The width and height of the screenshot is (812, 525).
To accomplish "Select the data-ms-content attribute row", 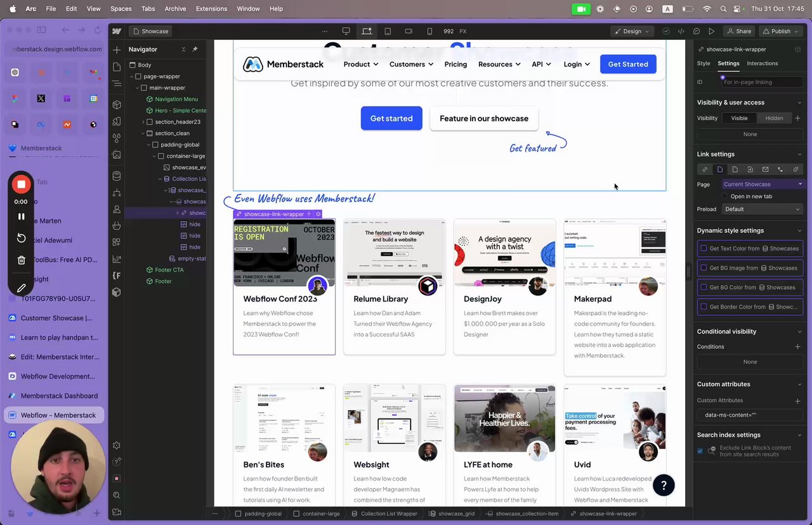I will click(750, 415).
